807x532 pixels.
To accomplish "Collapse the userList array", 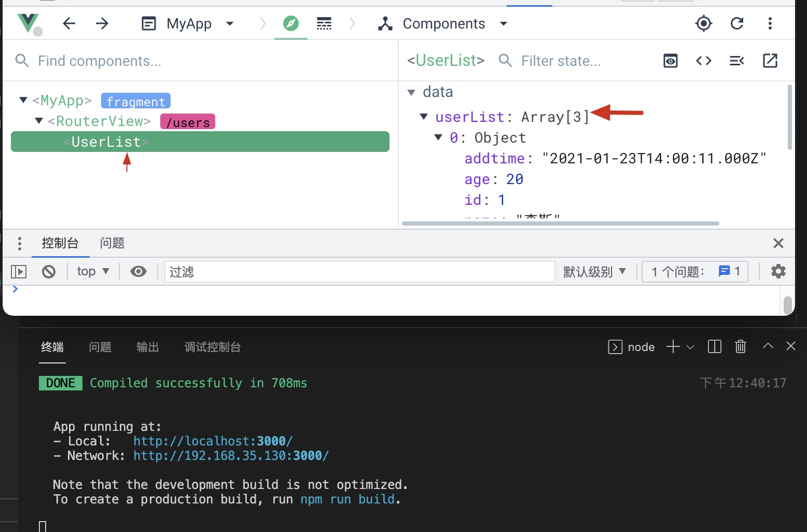I will point(424,117).
